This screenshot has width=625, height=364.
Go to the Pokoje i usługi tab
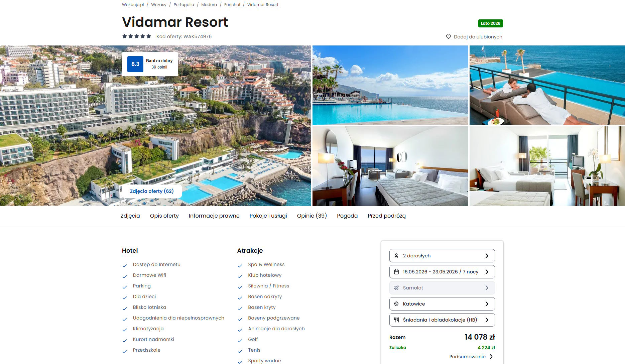(x=268, y=216)
